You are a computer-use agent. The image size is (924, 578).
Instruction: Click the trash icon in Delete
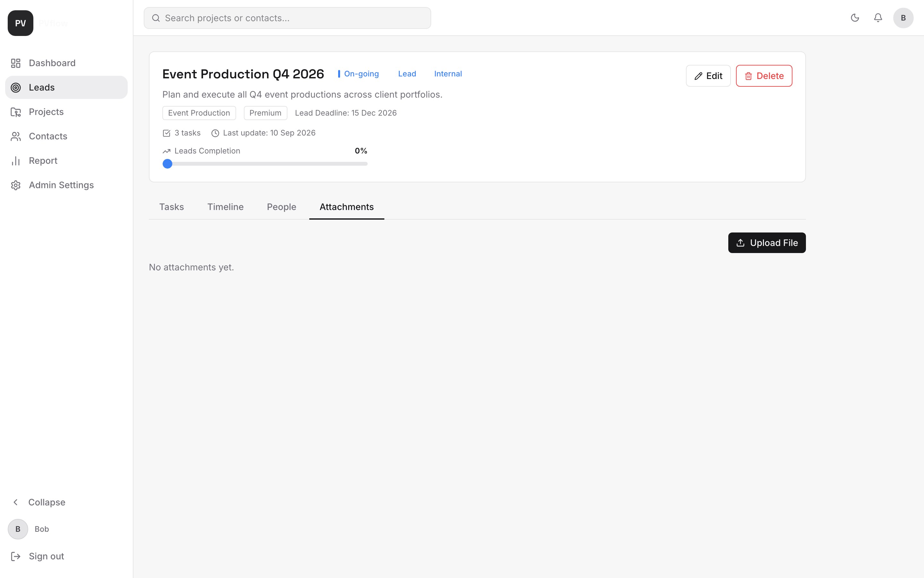[x=749, y=76]
